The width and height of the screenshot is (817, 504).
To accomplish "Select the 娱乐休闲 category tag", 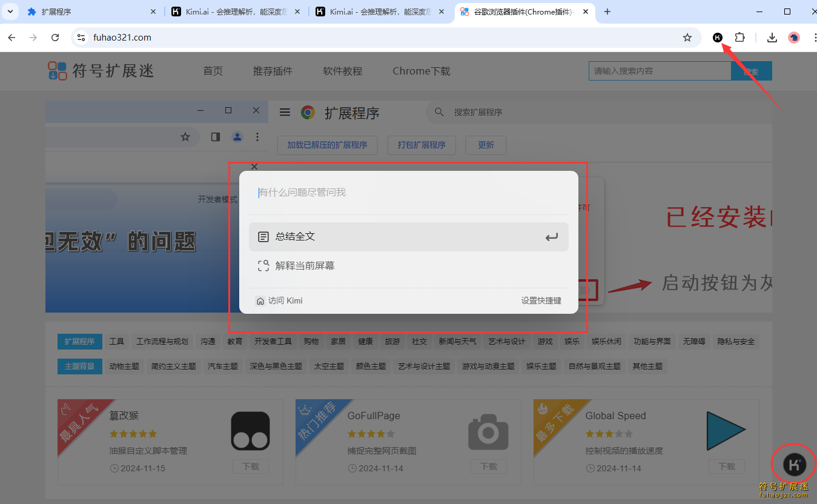I will [x=606, y=342].
